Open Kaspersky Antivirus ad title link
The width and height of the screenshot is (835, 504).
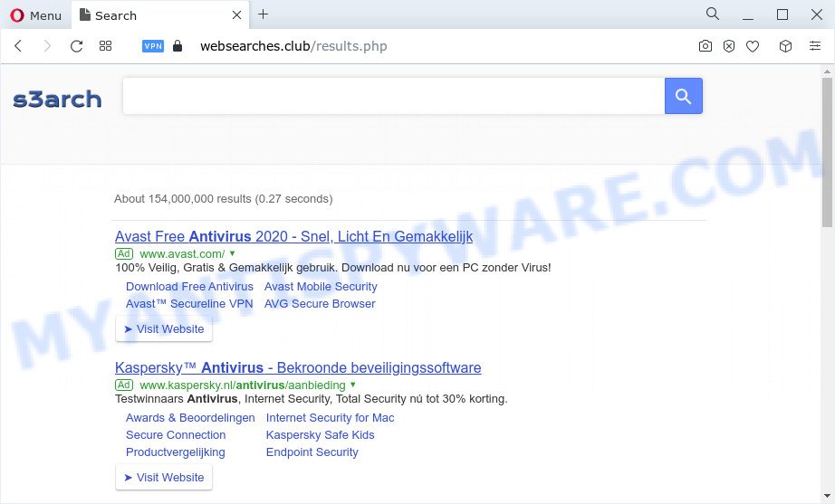[298, 367]
